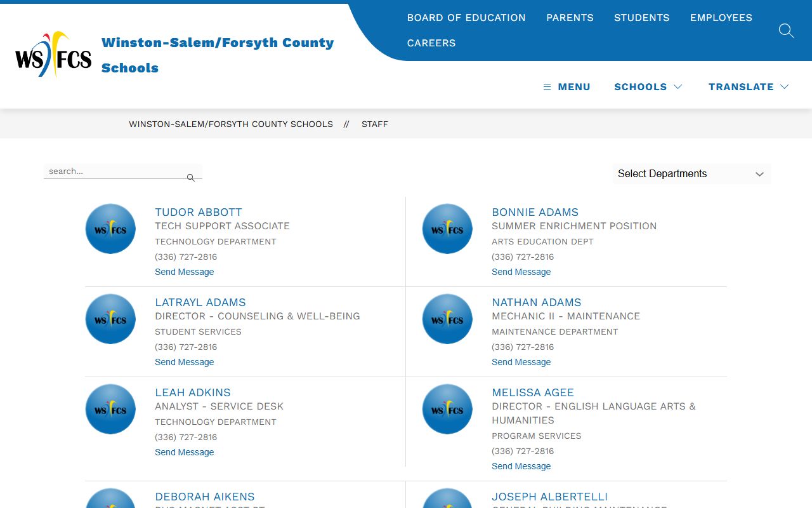Send Message to Nathan Adams
The image size is (812, 508).
point(521,362)
